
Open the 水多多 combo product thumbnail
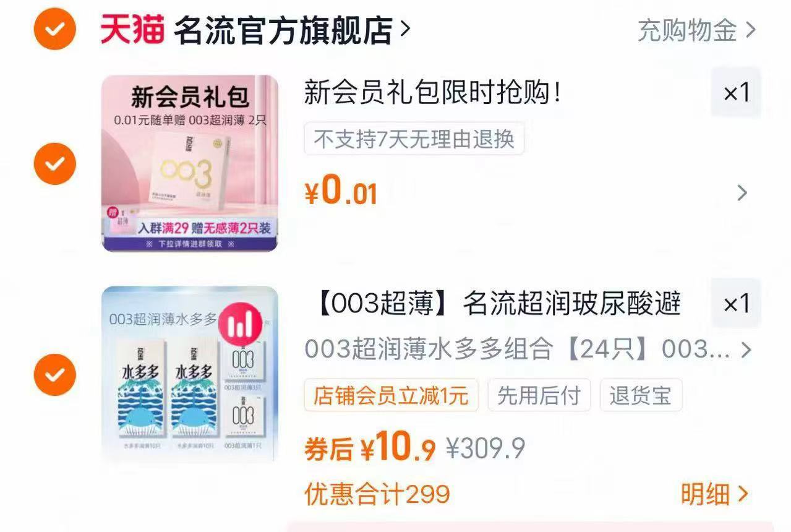190,374
